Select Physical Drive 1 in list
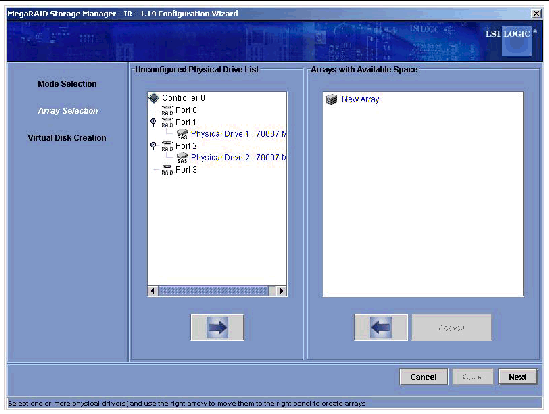The width and height of the screenshot is (549, 414). pyautogui.click(x=239, y=134)
